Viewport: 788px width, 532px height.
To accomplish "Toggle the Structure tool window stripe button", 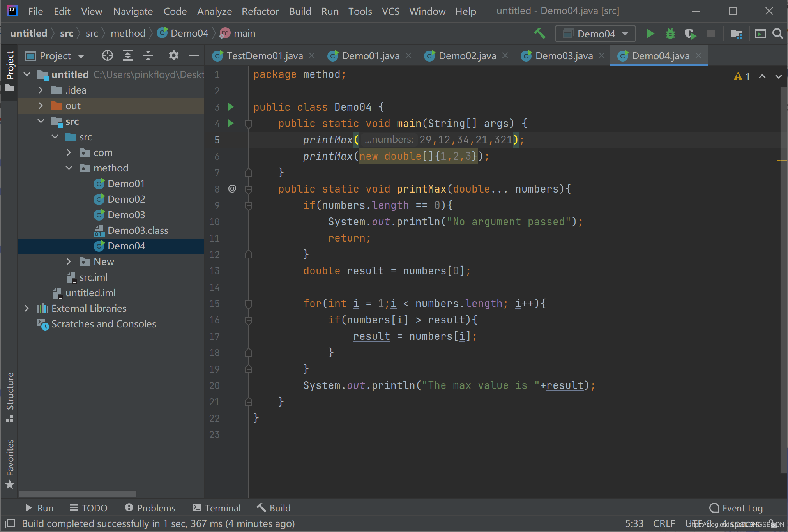I will [10, 397].
